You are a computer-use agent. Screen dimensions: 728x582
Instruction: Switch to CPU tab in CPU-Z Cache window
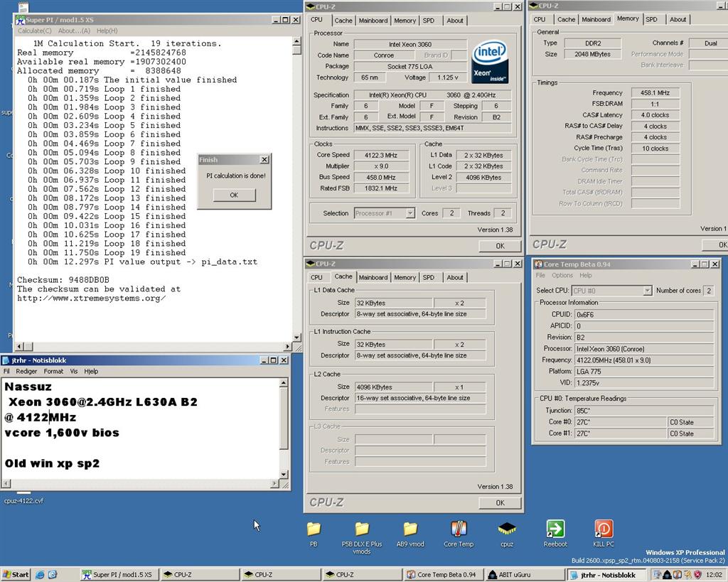tap(316, 277)
